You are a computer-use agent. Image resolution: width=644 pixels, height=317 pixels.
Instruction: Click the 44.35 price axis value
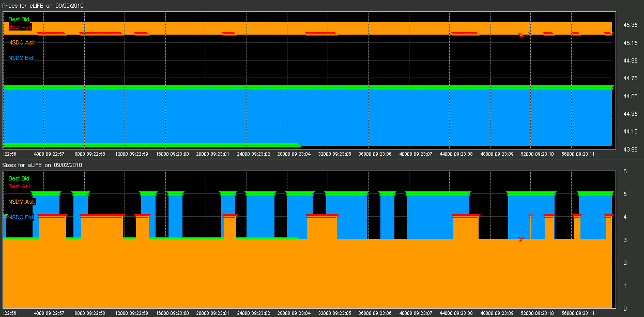coord(631,114)
